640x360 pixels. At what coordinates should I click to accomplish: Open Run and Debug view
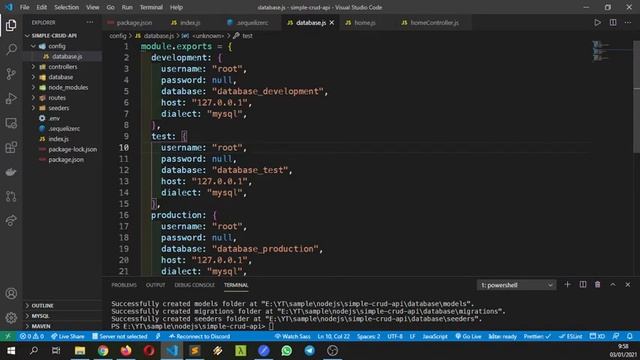click(11, 98)
